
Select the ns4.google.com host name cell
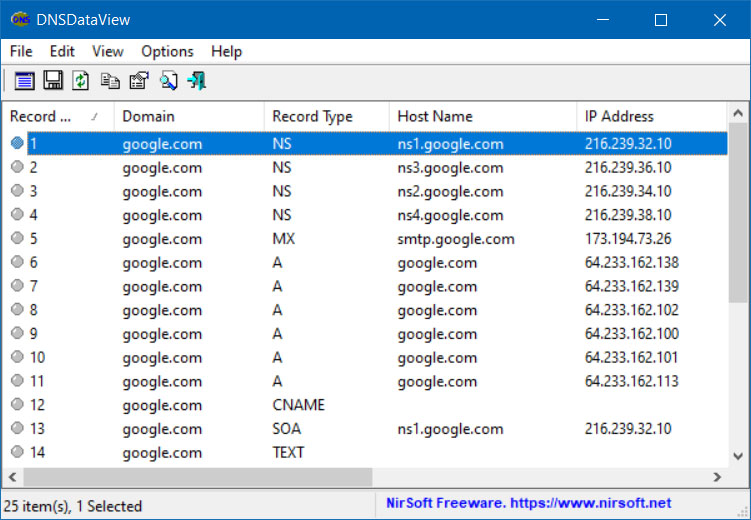click(450, 215)
